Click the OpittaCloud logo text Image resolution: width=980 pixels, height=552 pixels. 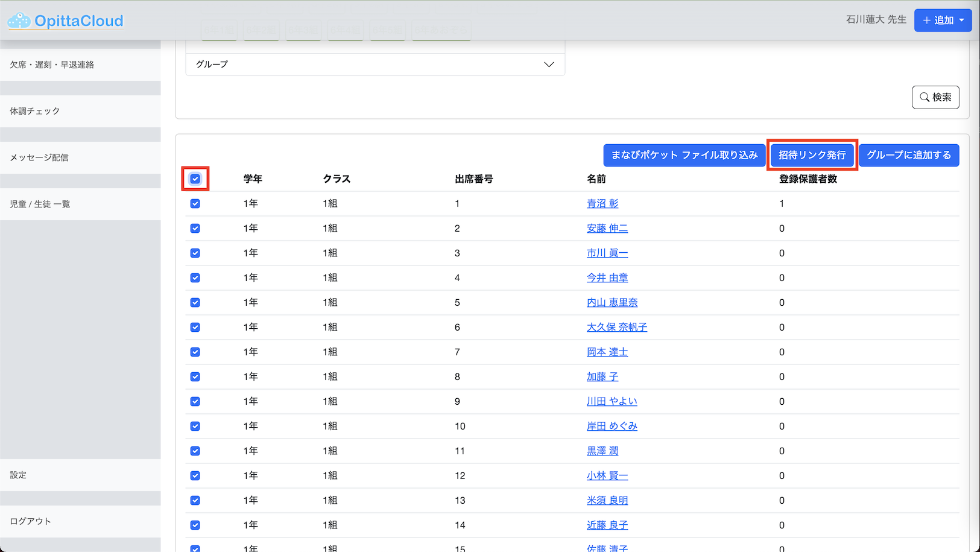tap(79, 21)
